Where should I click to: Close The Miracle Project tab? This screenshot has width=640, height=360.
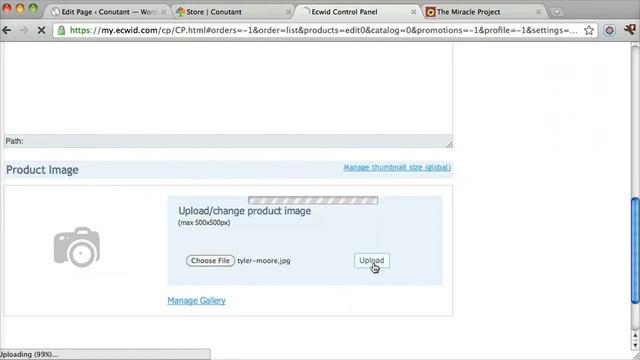539,12
